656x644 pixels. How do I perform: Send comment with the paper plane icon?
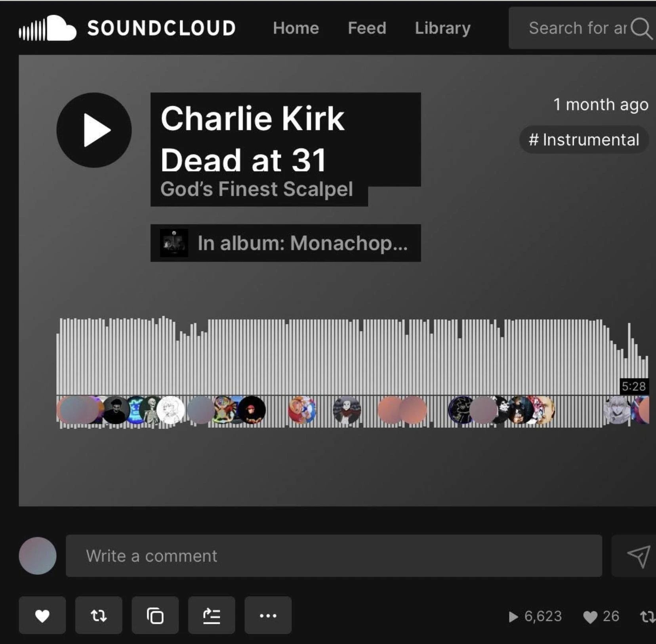click(638, 556)
